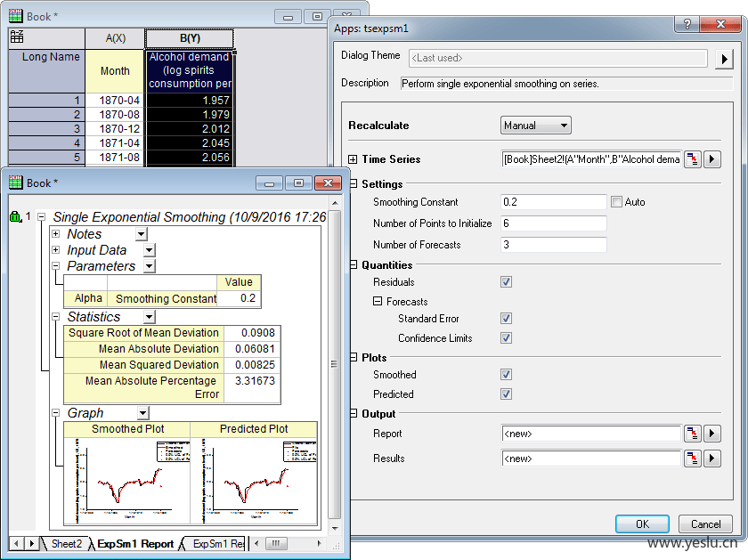The image size is (748, 560).
Task: Enable the Auto smoothing constant checkbox
Action: click(x=616, y=202)
